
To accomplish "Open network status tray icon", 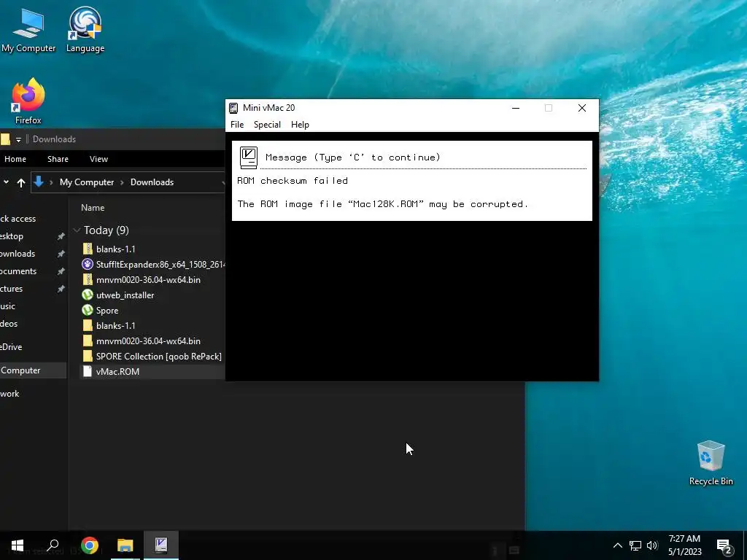I will [x=635, y=545].
